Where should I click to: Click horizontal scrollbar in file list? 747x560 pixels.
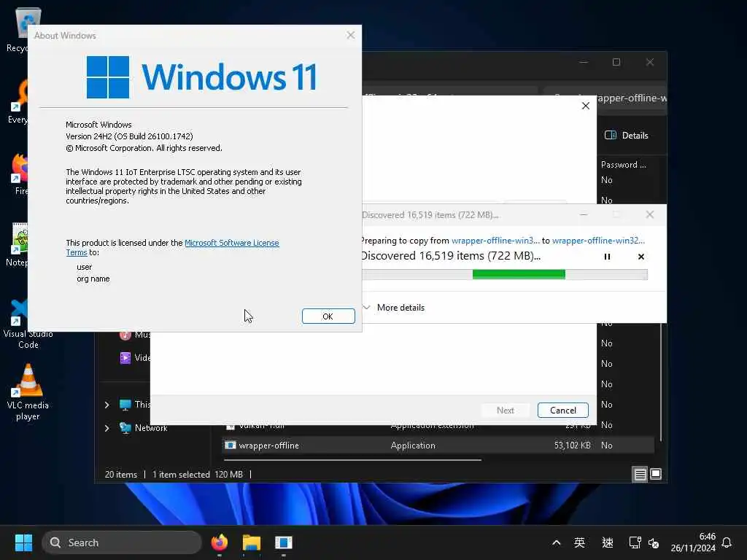click(352, 460)
